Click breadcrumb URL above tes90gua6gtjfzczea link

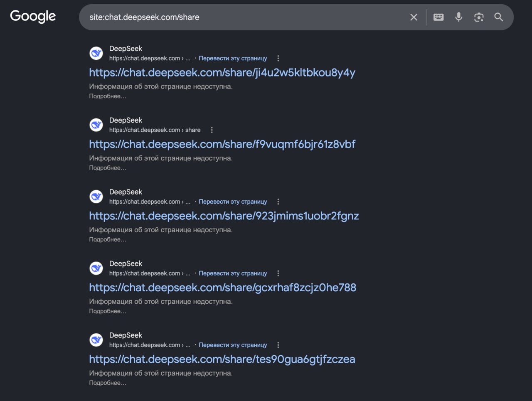(x=150, y=345)
